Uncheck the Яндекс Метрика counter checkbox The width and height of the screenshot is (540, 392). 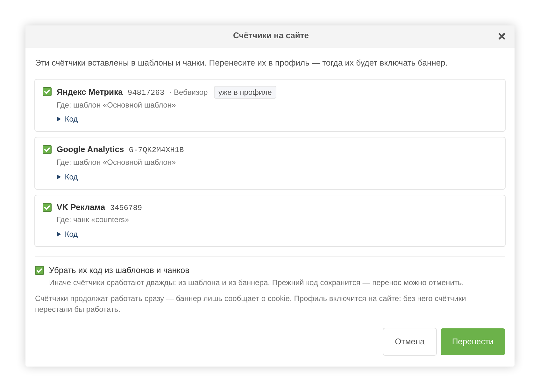pyautogui.click(x=47, y=92)
